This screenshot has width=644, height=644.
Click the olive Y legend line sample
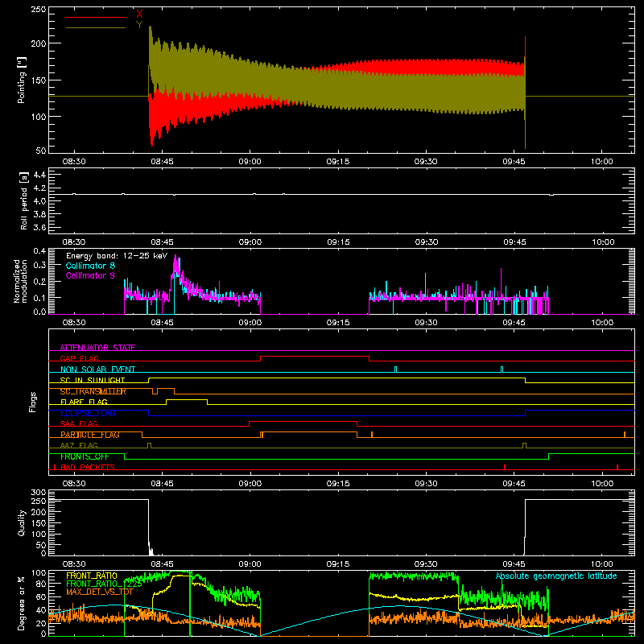click(x=96, y=27)
